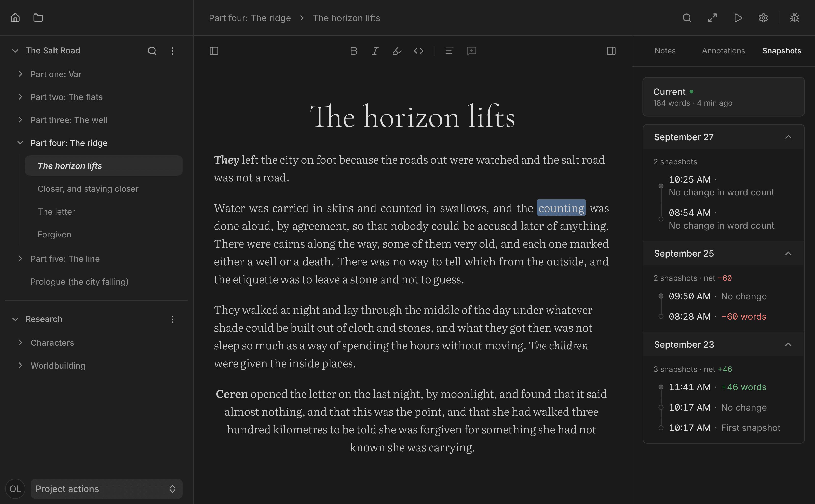815x504 pixels.
Task: Select the highlighter tool
Action: pyautogui.click(x=397, y=51)
